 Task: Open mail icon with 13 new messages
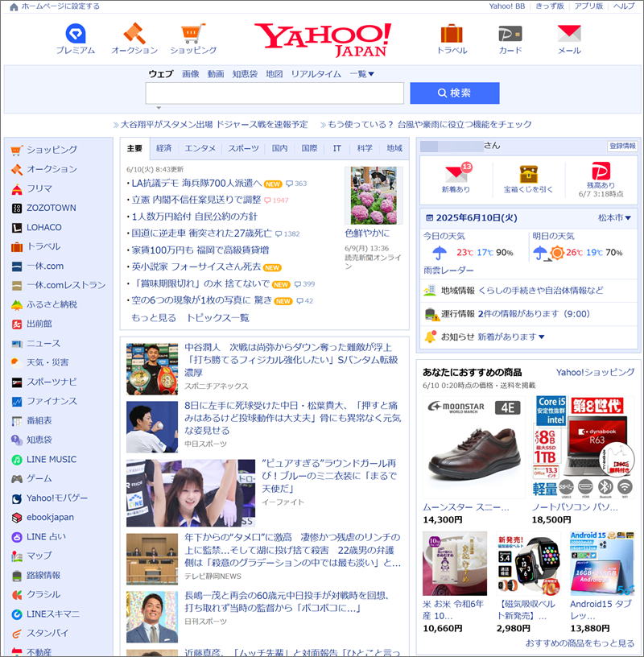coord(456,172)
